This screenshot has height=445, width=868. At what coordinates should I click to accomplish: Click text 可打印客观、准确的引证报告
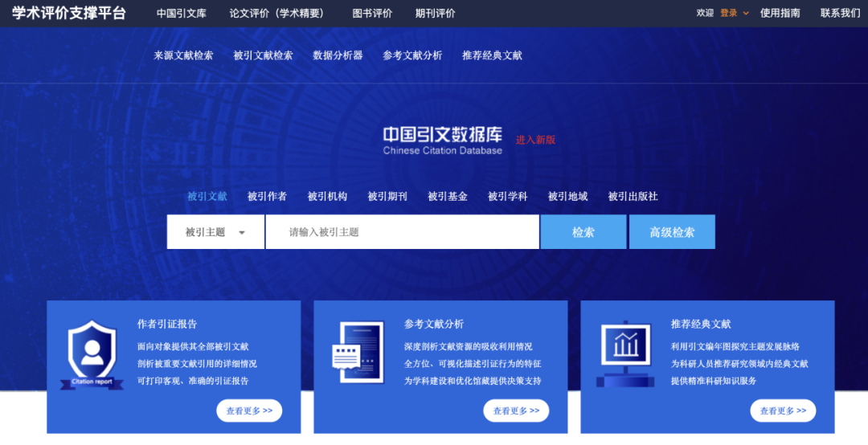[193, 382]
